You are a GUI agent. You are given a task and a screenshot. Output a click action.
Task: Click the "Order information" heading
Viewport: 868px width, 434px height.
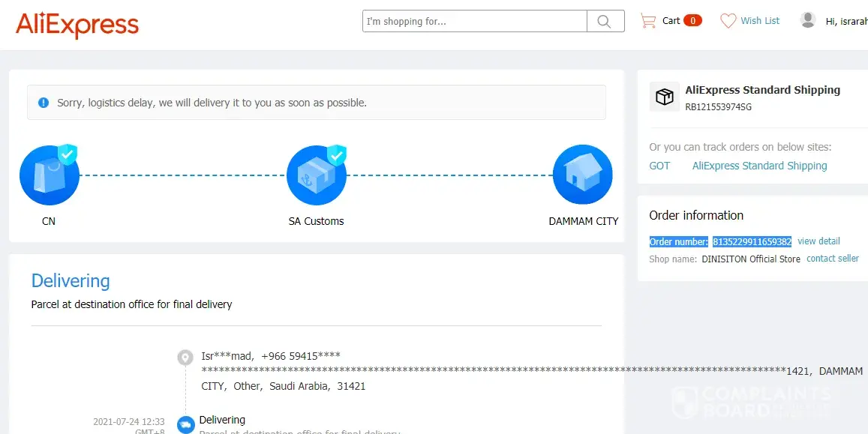696,215
